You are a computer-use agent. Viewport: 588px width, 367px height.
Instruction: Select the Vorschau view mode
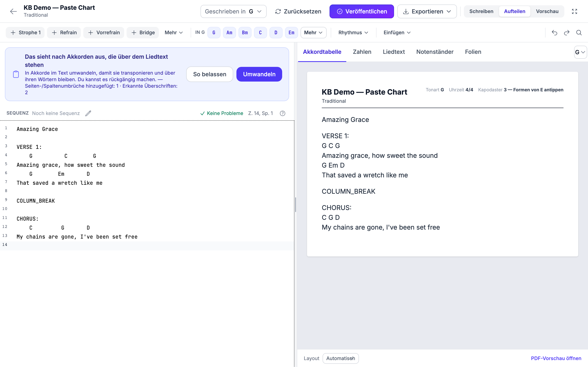pos(547,11)
